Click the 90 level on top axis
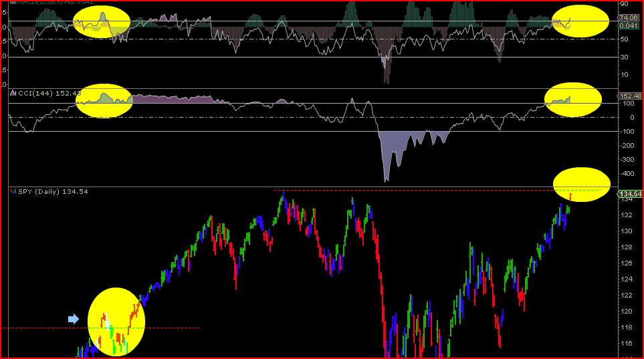The image size is (644, 359). (x=624, y=4)
